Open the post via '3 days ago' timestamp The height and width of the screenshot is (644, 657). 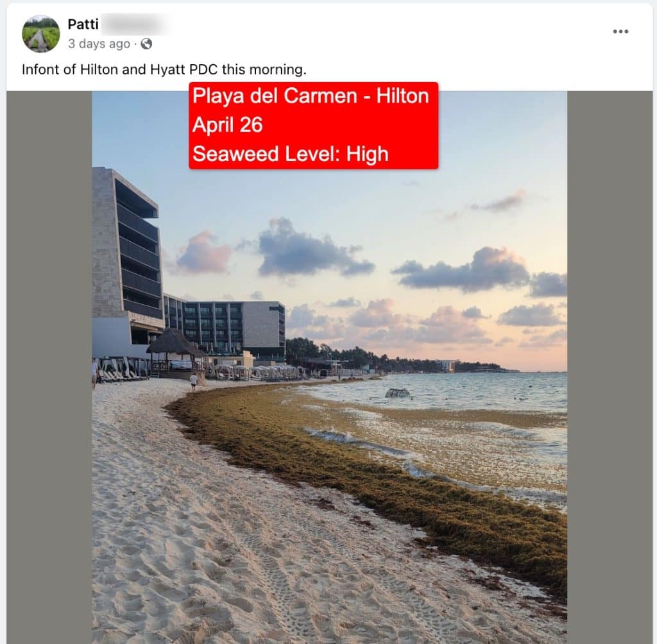coord(99,44)
